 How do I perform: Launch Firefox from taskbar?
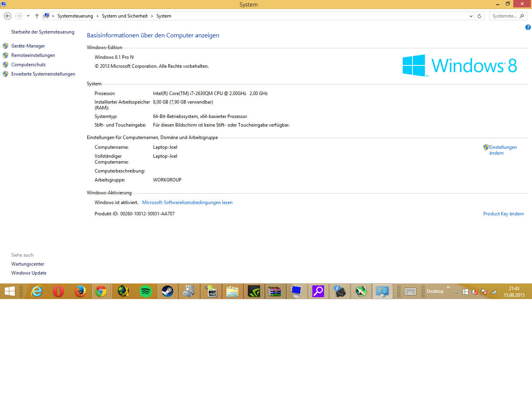pyautogui.click(x=80, y=291)
